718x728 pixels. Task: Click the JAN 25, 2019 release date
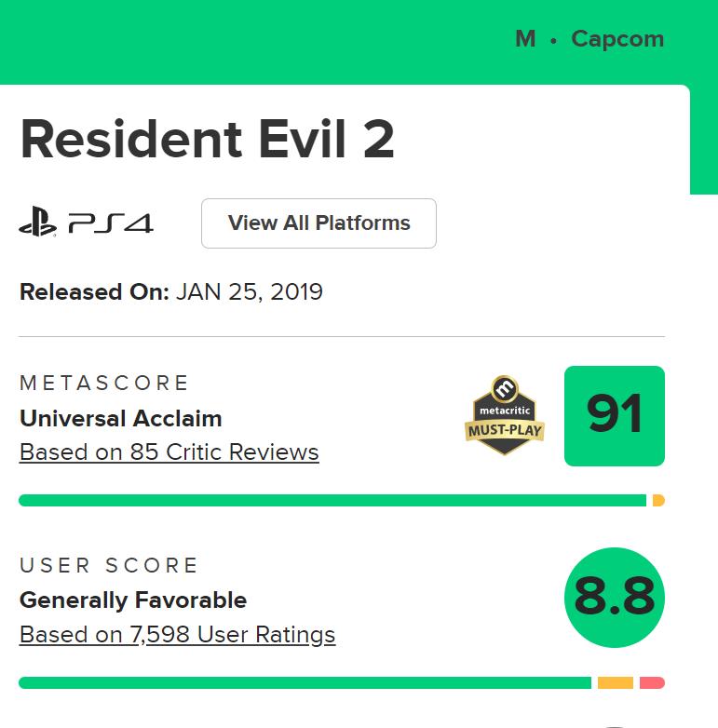click(250, 292)
